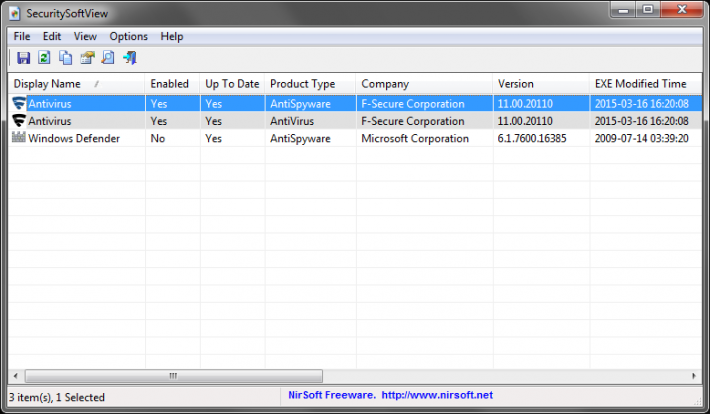Viewport: 710px width, 414px height.
Task: Open the http://www.nirsoft.net link
Action: coord(437,395)
